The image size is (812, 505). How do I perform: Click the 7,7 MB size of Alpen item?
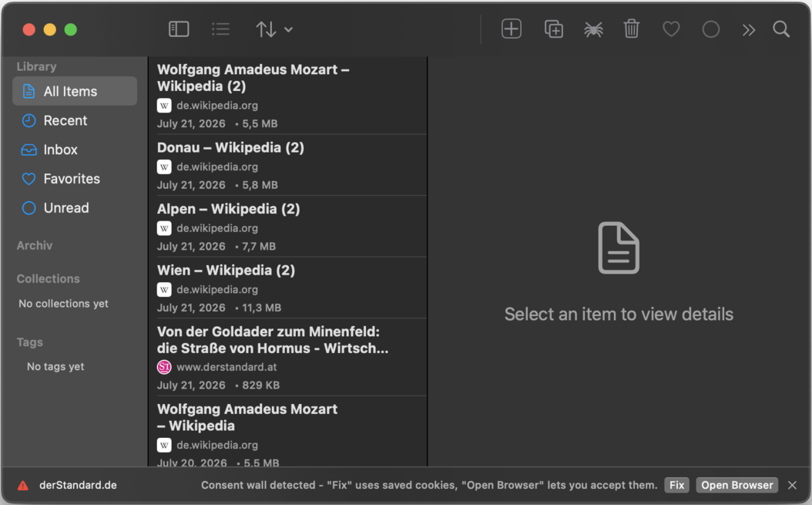tap(259, 246)
